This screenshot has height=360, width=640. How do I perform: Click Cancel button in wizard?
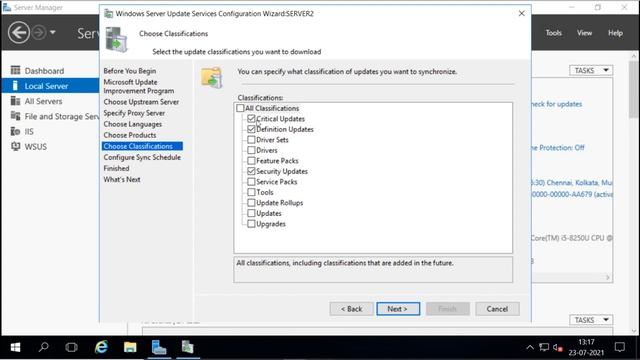pyautogui.click(x=497, y=309)
